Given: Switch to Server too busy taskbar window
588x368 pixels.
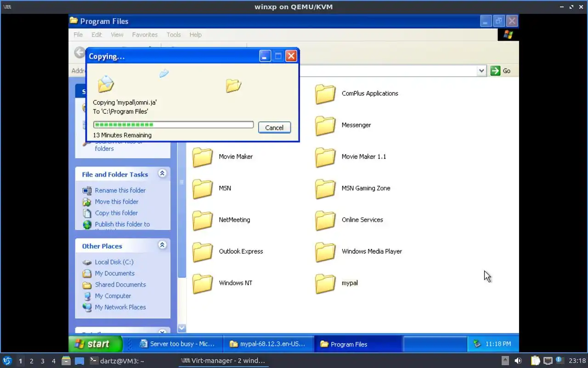Looking at the screenshot, I should click(x=179, y=344).
